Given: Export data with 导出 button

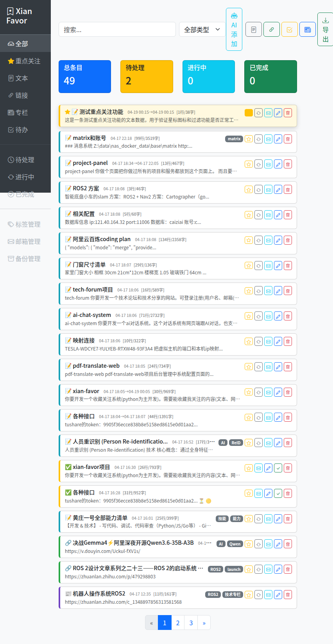Looking at the screenshot, I should pos(325,29).
